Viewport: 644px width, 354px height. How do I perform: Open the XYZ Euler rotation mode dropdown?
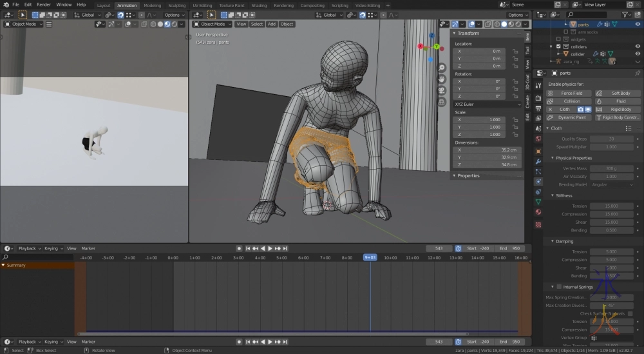(x=488, y=104)
